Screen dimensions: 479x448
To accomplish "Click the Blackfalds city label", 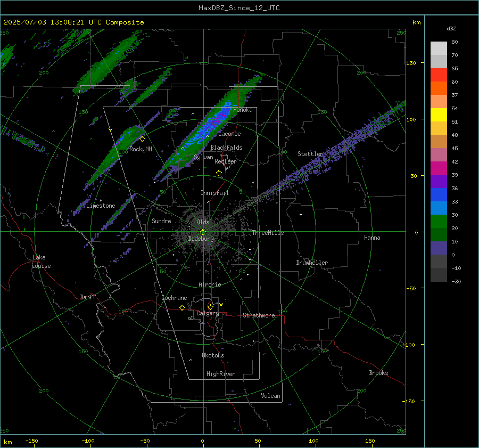I will [226, 148].
